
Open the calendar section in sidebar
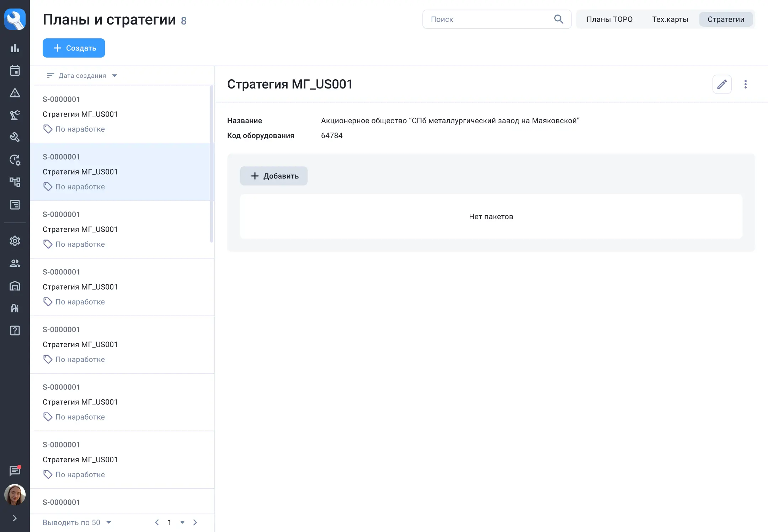click(x=15, y=70)
